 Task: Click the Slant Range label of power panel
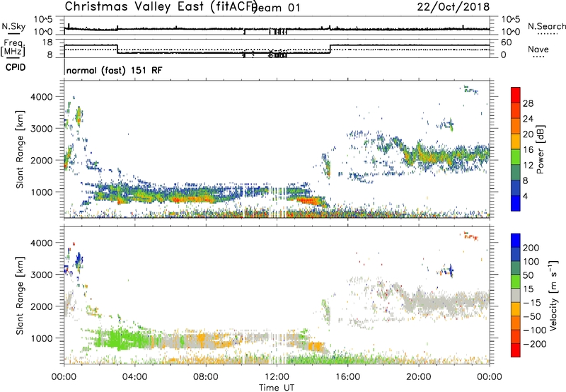pyautogui.click(x=20, y=149)
